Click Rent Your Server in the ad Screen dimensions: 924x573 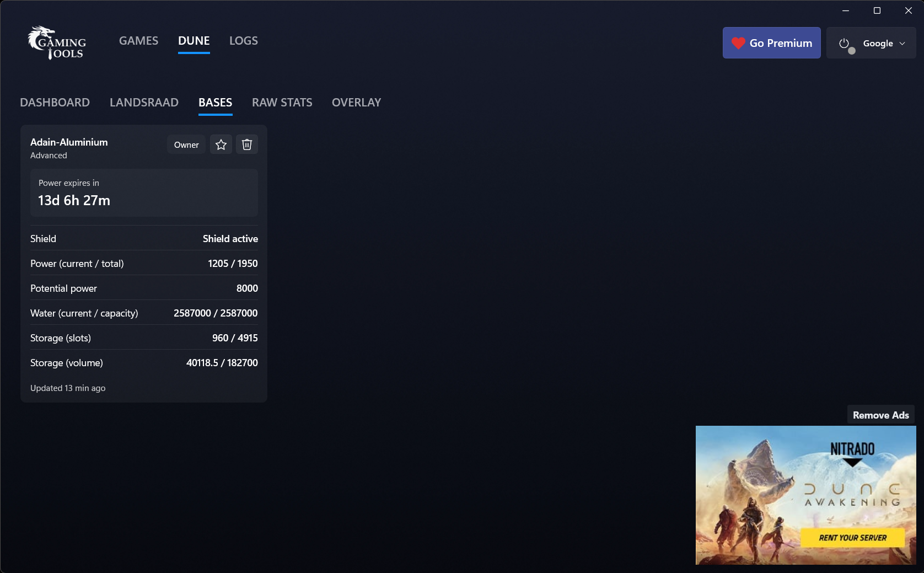pyautogui.click(x=852, y=538)
